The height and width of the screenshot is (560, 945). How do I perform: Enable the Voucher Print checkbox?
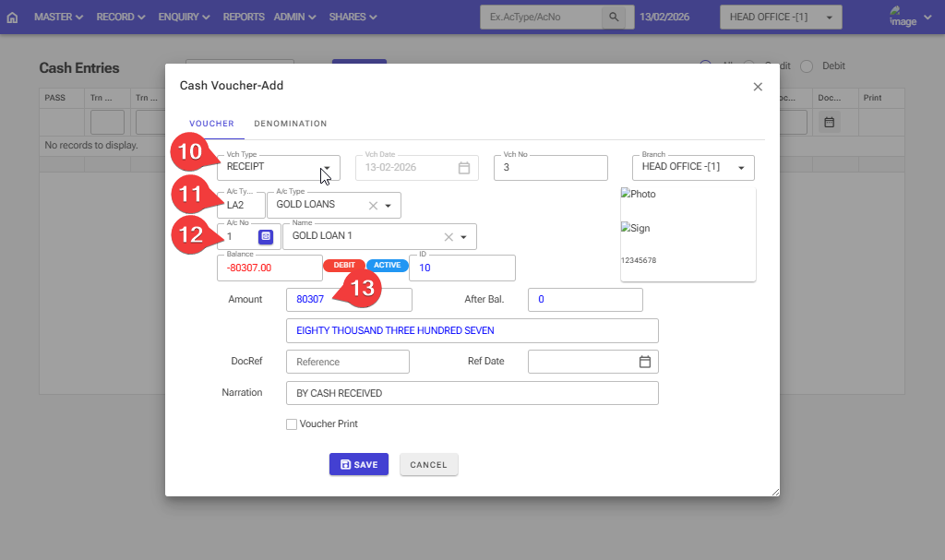point(292,424)
